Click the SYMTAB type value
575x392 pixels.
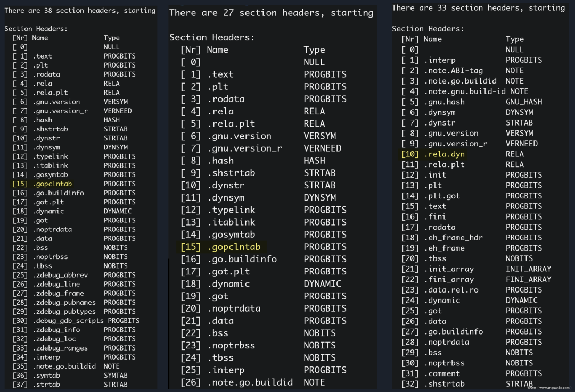(116, 376)
